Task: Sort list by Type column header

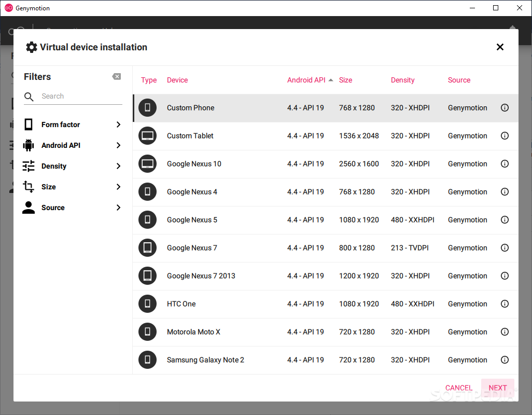Action: click(149, 80)
